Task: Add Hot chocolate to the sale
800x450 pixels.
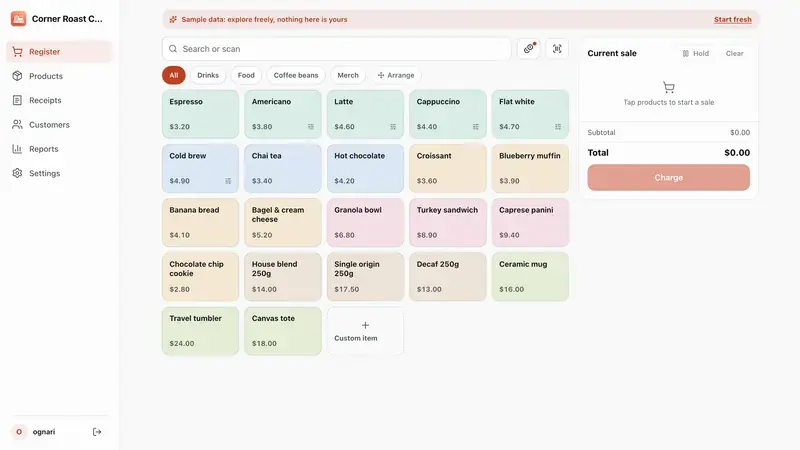Action: pyautogui.click(x=365, y=168)
